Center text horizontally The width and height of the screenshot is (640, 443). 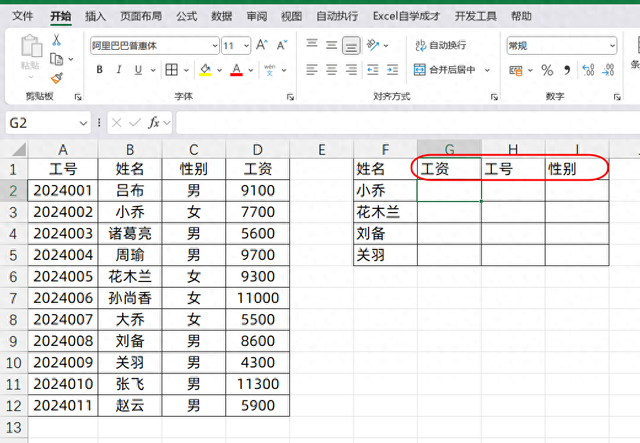[331, 70]
